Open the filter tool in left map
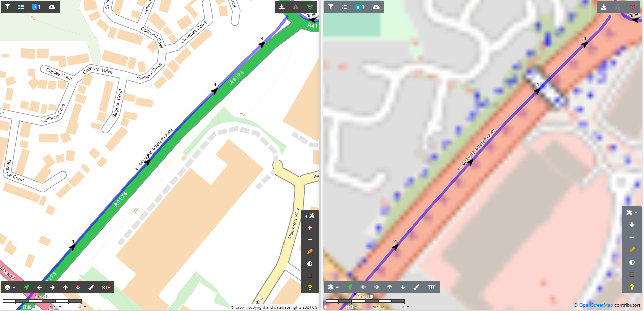644x311 pixels. point(8,7)
